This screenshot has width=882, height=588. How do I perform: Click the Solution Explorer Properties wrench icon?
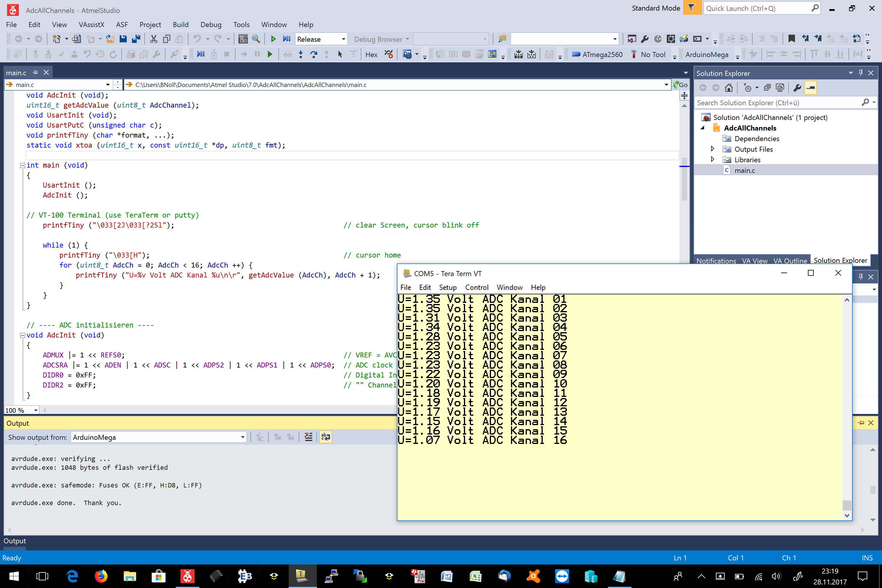point(797,88)
